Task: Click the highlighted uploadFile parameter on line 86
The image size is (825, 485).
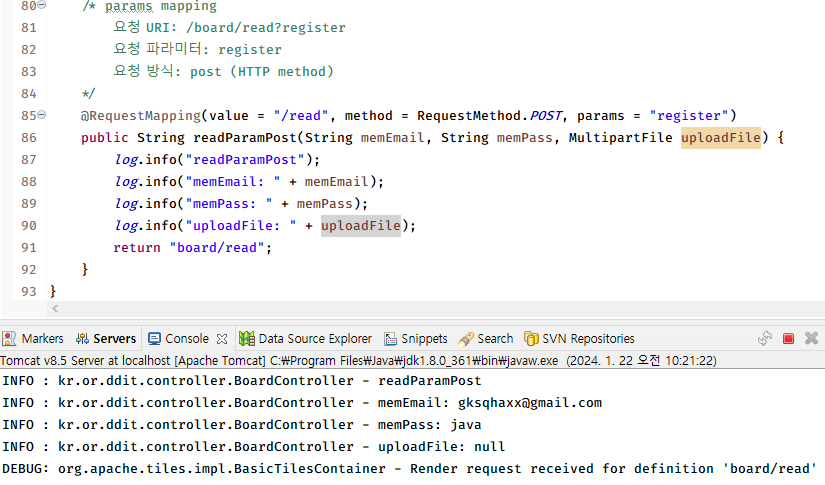Action: (721, 138)
